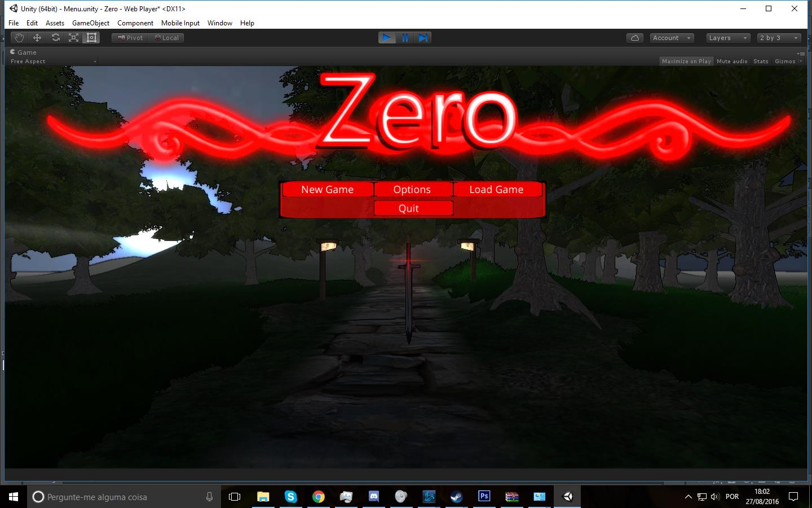The width and height of the screenshot is (812, 508).
Task: Toggle the Stats overlay
Action: coord(761,61)
